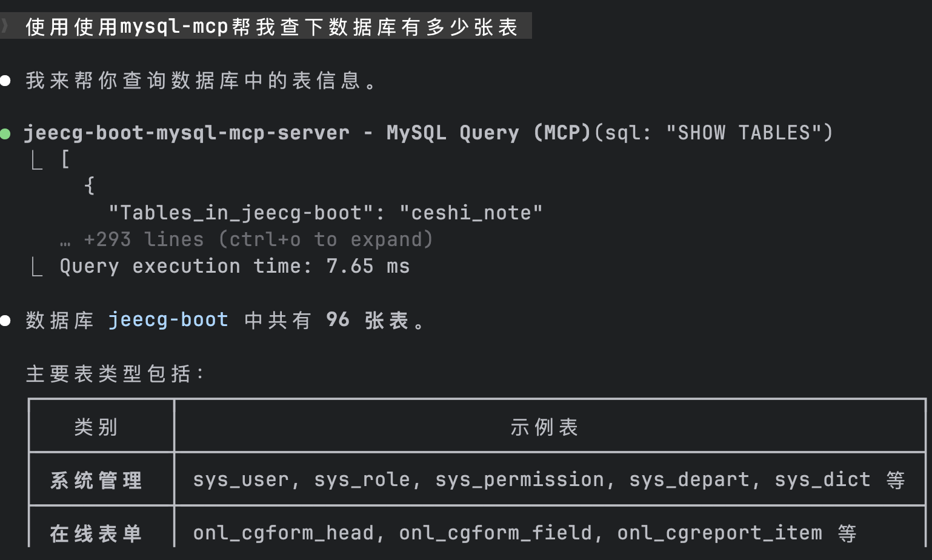The width and height of the screenshot is (932, 560).
Task: Select the "系统管理" category cell
Action: 96,481
